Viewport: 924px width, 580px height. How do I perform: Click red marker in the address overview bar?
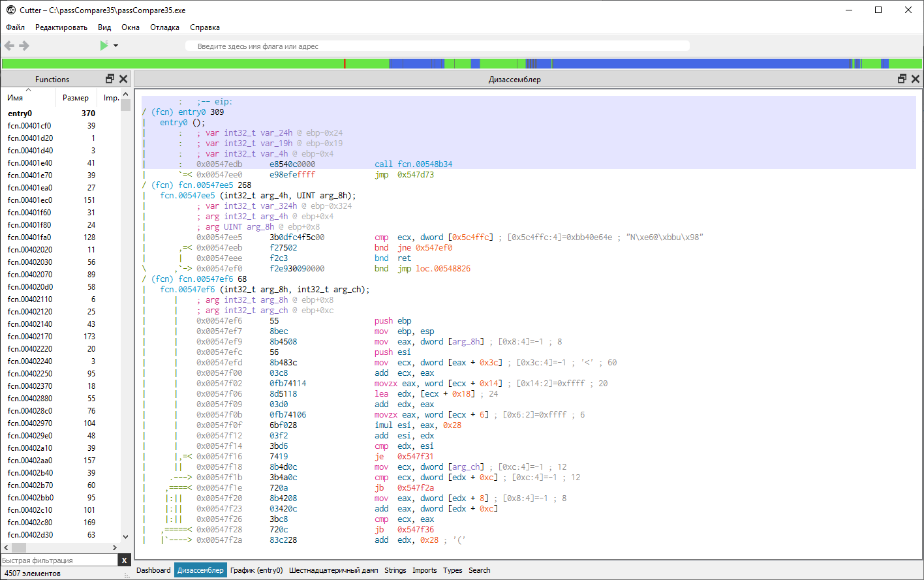click(x=345, y=63)
